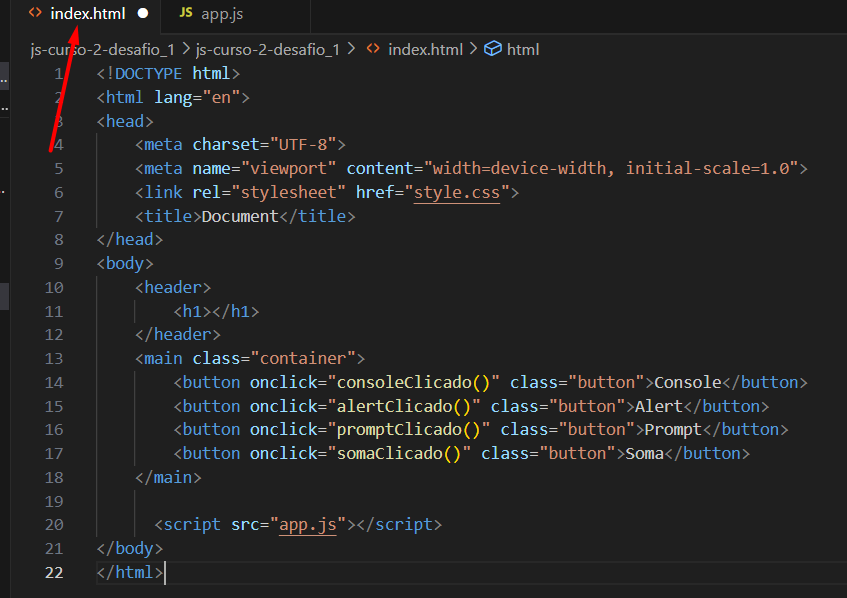
Task: Place cursor inside the empty h1 element
Action: pos(212,312)
